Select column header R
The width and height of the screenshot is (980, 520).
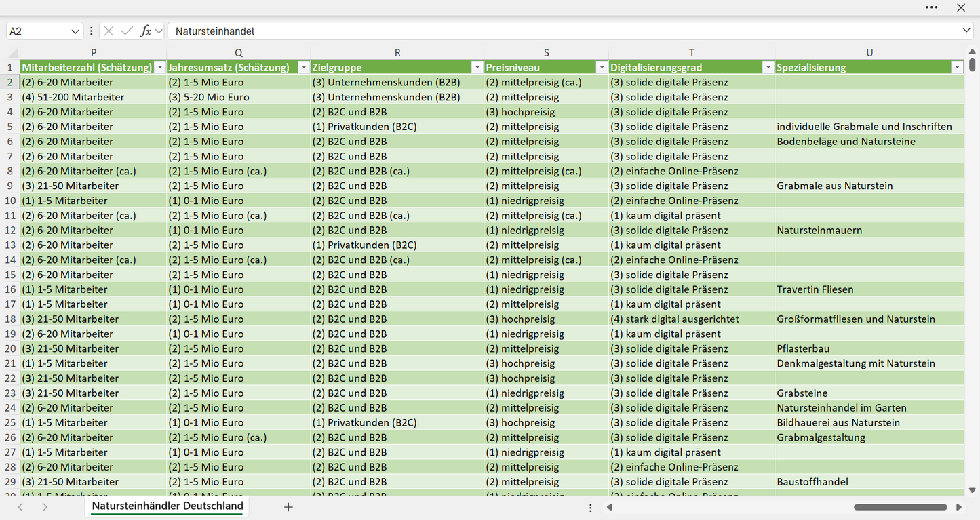397,52
